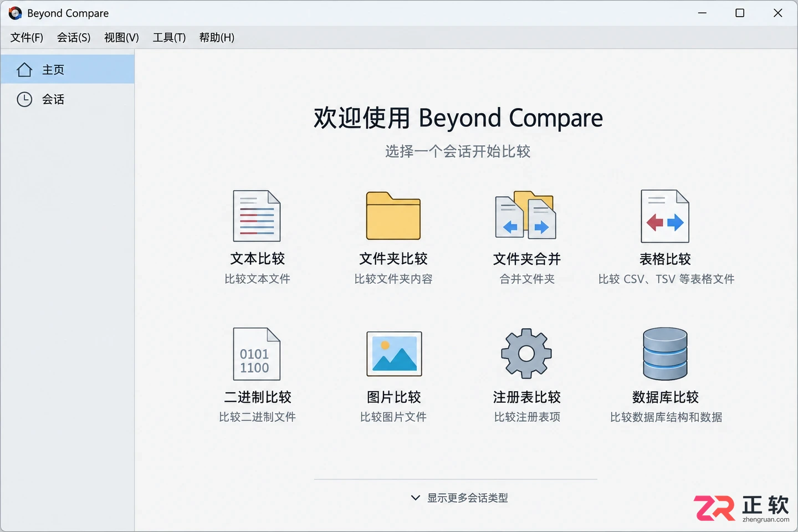Image resolution: width=798 pixels, height=532 pixels.
Task: Click the home icon beside 主页
Action: point(24,70)
